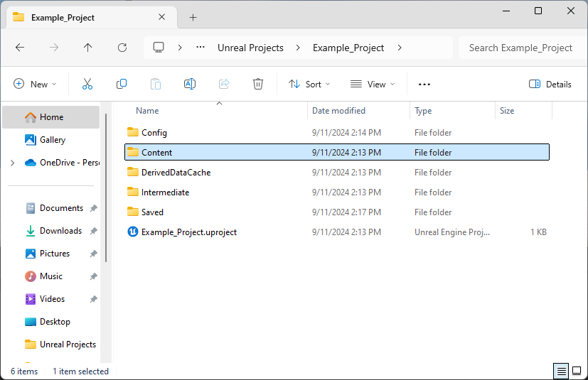Open Gallery in navigation pane

click(51, 140)
